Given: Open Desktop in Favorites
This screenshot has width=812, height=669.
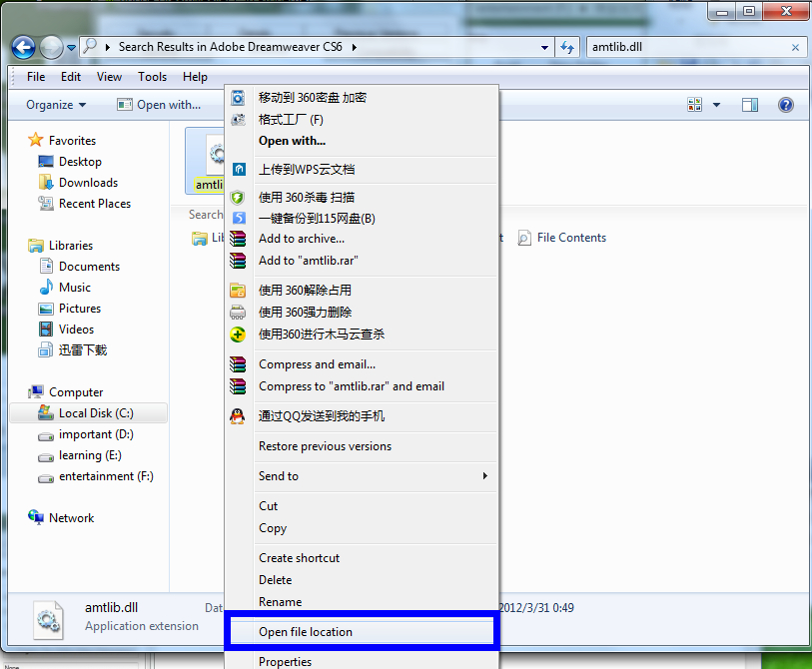Looking at the screenshot, I should (70, 162).
